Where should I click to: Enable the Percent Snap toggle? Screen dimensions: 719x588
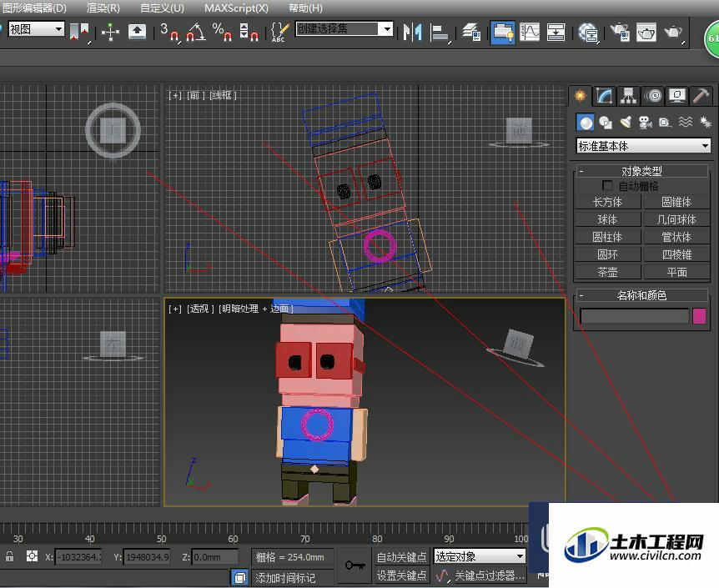click(223, 32)
